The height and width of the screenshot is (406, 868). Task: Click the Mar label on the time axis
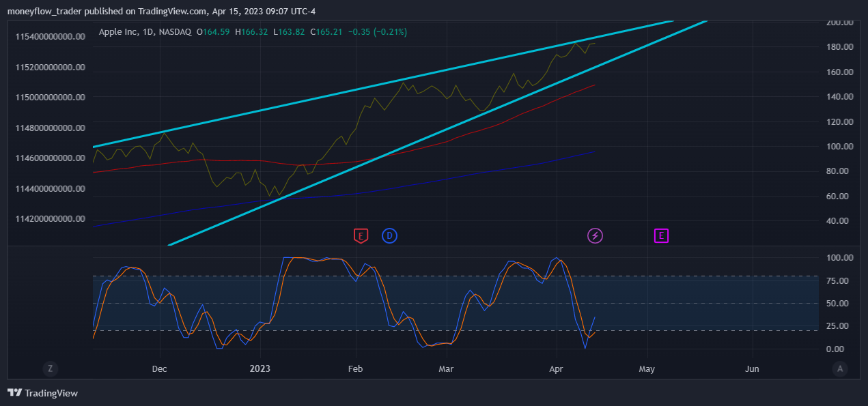(446, 369)
